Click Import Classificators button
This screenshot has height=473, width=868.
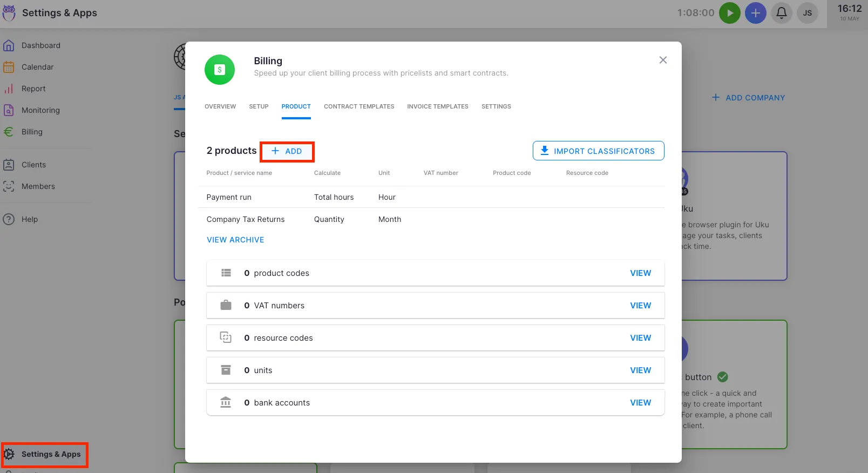(x=598, y=151)
